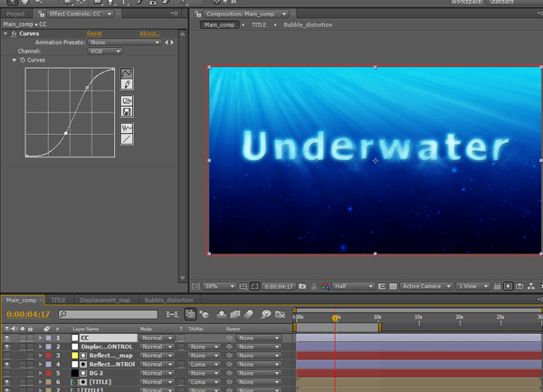This screenshot has height=392, width=543.
Task: Toggle the transparency grid button
Action: click(393, 286)
